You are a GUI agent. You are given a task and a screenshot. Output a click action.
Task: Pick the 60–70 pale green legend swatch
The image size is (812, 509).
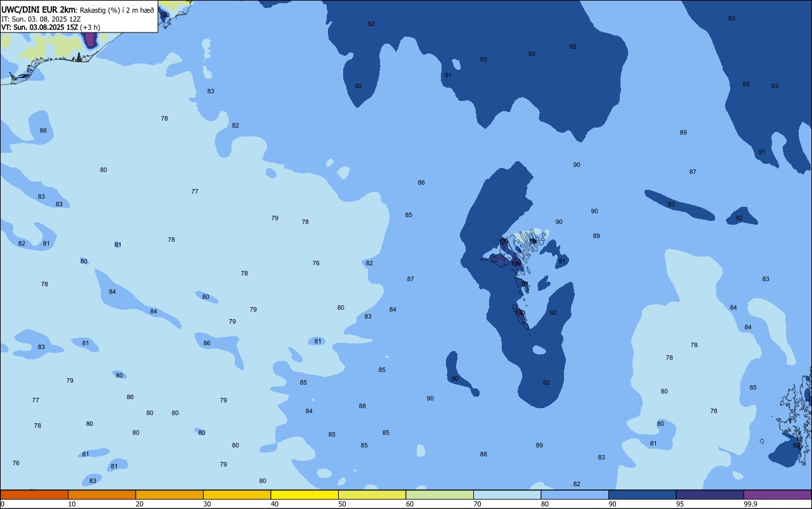(440, 494)
